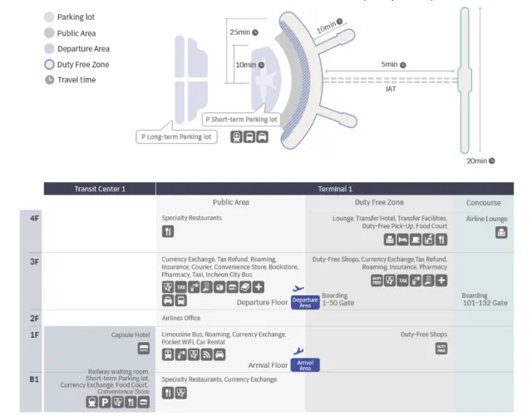
Task: Click the car icon below Short-term Parking label
Action: (x=262, y=137)
